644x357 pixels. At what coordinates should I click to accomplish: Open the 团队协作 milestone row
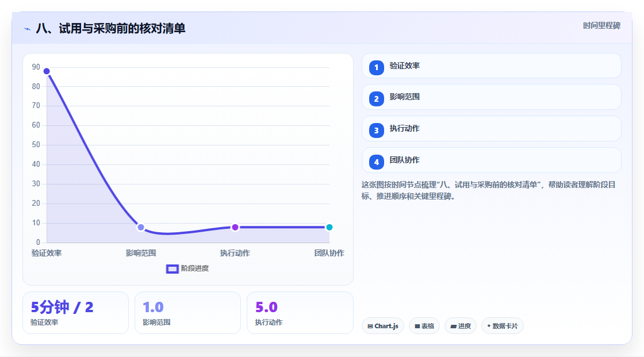pyautogui.click(x=491, y=160)
